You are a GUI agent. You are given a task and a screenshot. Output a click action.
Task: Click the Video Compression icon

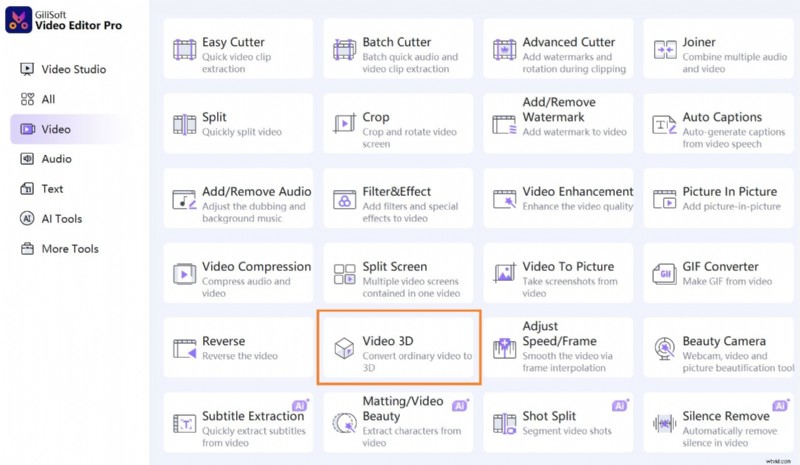click(x=184, y=274)
